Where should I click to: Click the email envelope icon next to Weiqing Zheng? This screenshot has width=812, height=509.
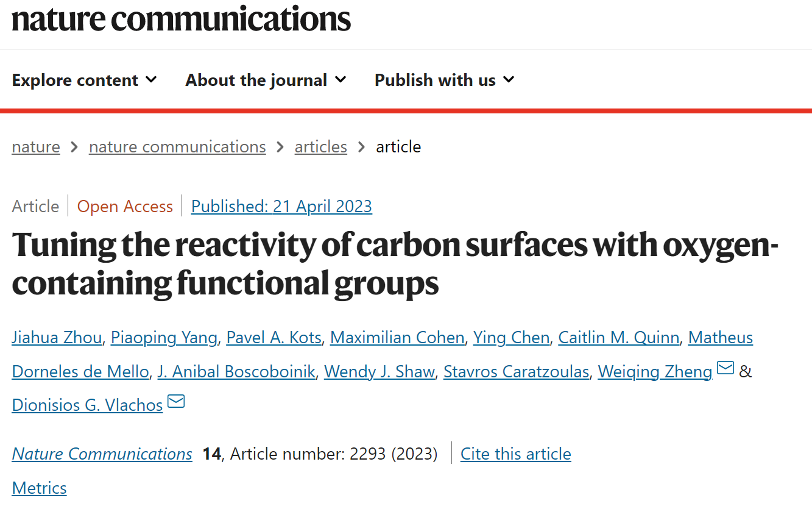pyautogui.click(x=726, y=368)
